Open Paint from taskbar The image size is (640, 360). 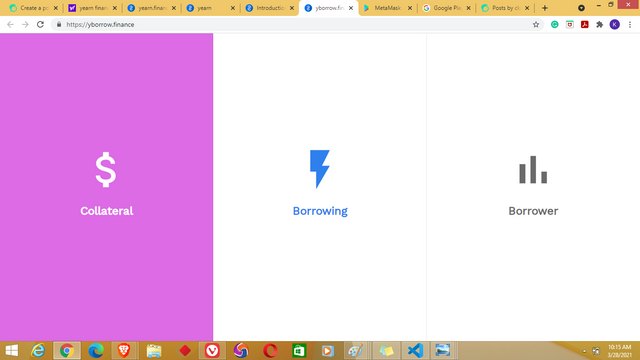[x=356, y=350]
